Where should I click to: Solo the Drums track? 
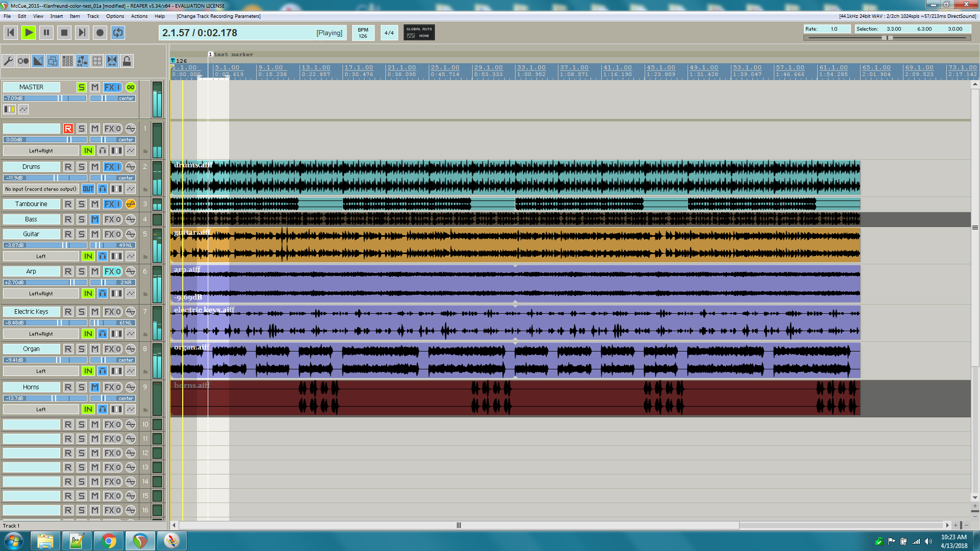(82, 167)
